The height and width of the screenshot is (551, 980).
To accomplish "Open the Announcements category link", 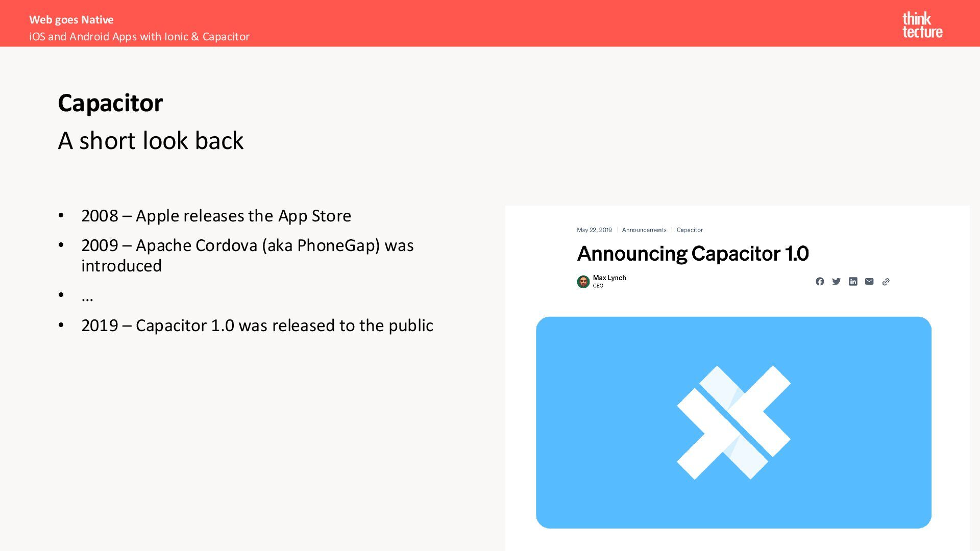I will coord(644,230).
